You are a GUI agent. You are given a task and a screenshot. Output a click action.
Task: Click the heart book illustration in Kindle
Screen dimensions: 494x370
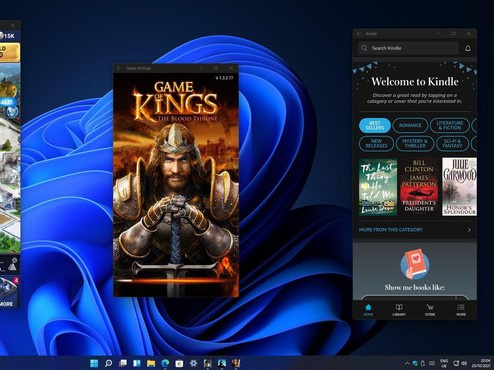coord(415,264)
